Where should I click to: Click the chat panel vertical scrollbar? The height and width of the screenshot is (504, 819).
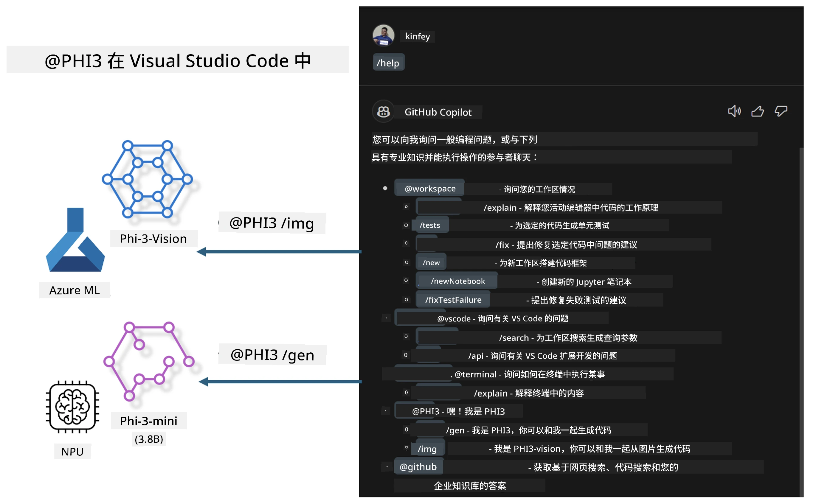801,322
